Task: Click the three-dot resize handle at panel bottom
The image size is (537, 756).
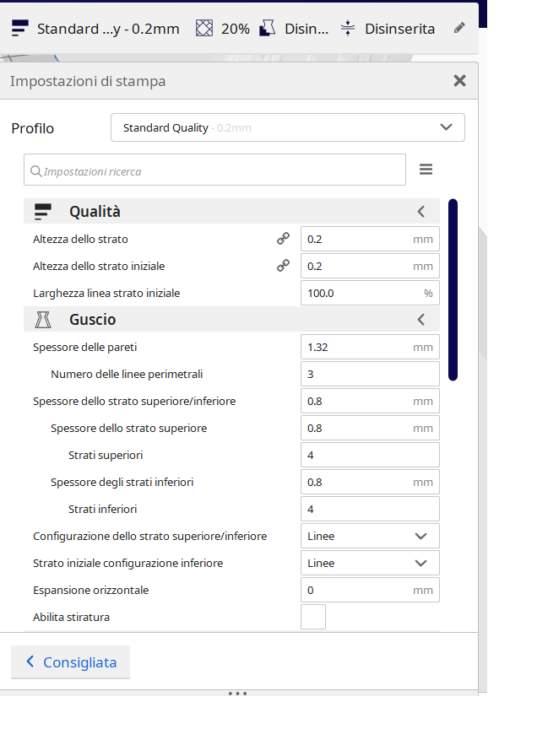Action: [x=237, y=694]
